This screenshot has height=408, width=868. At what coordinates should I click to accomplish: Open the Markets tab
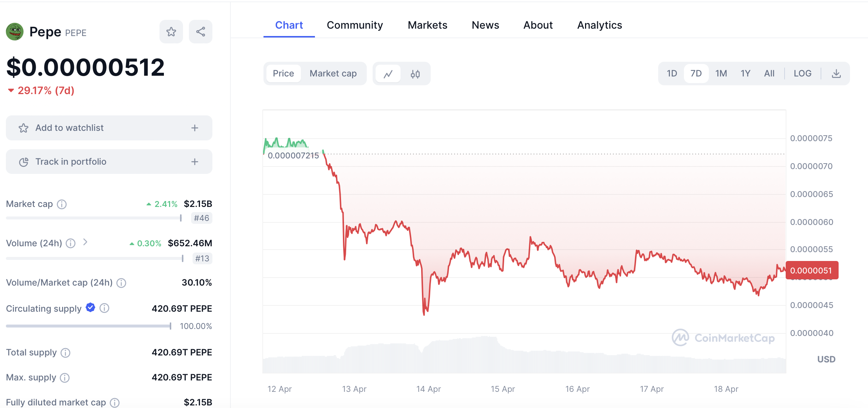pos(427,25)
